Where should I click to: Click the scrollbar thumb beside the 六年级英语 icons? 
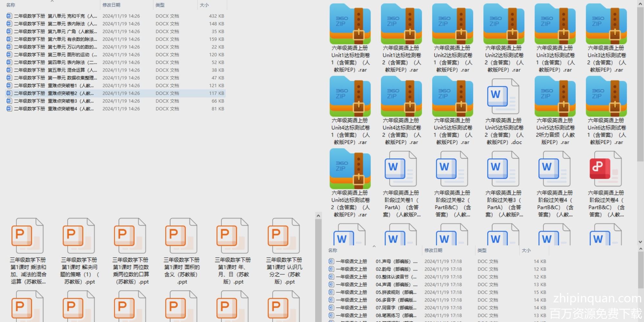click(640, 84)
